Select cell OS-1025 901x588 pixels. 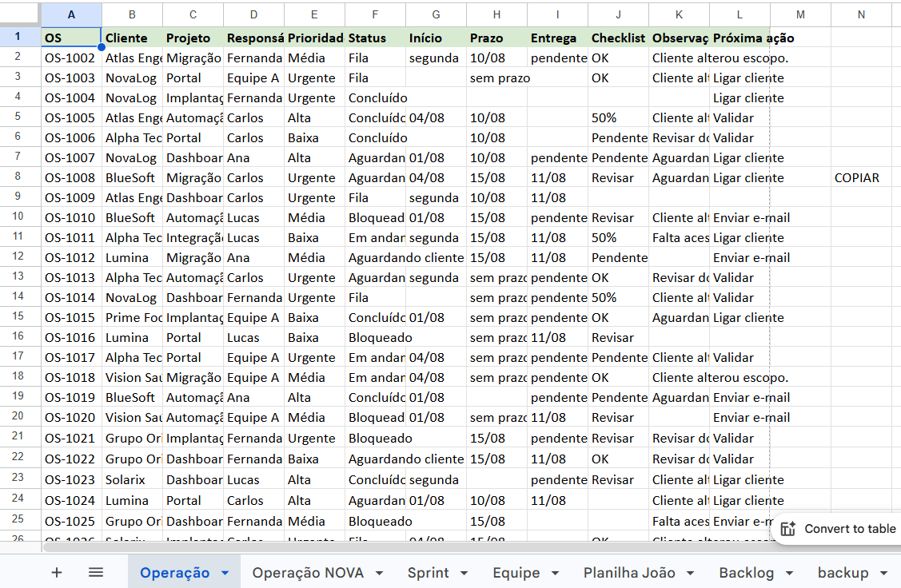point(71,522)
